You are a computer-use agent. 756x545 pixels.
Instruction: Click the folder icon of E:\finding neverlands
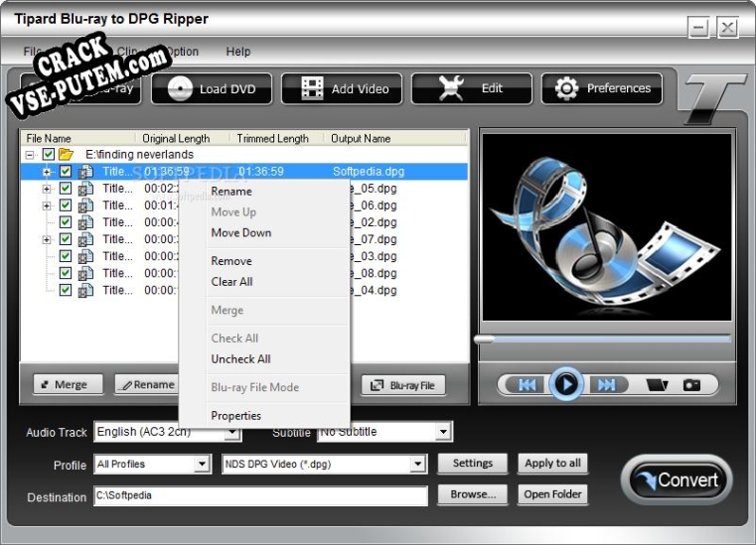tap(66, 154)
